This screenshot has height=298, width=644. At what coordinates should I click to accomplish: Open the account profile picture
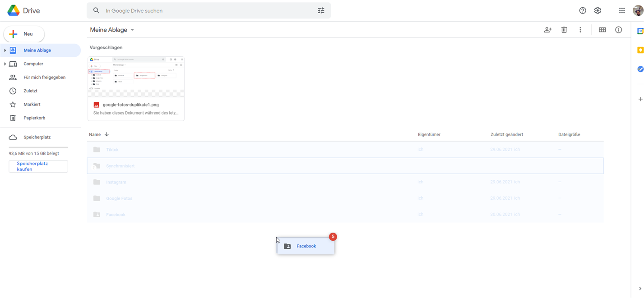[x=638, y=10]
